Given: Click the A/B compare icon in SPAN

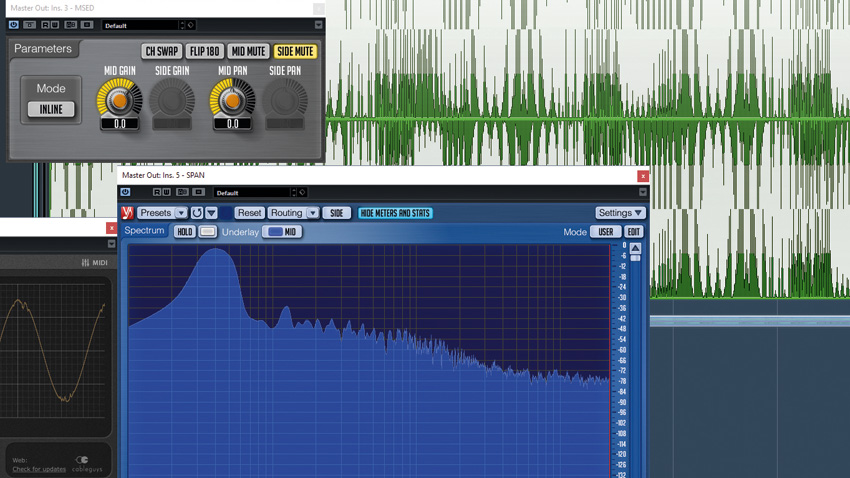Looking at the screenshot, I should (x=182, y=192).
